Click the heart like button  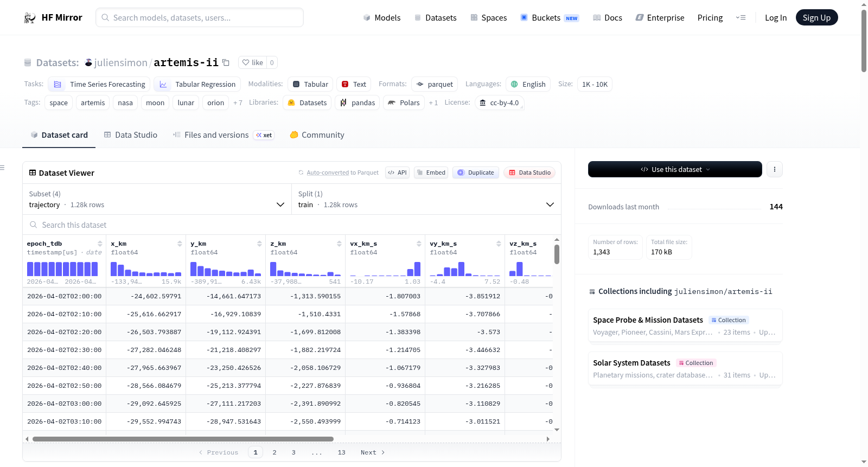[x=252, y=62]
